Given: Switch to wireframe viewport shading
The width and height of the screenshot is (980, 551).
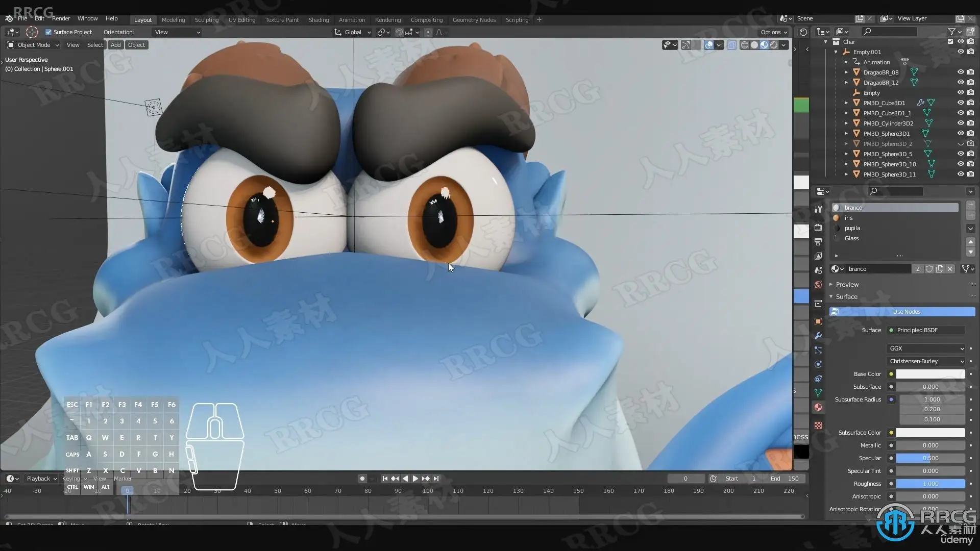Looking at the screenshot, I should pyautogui.click(x=745, y=45).
